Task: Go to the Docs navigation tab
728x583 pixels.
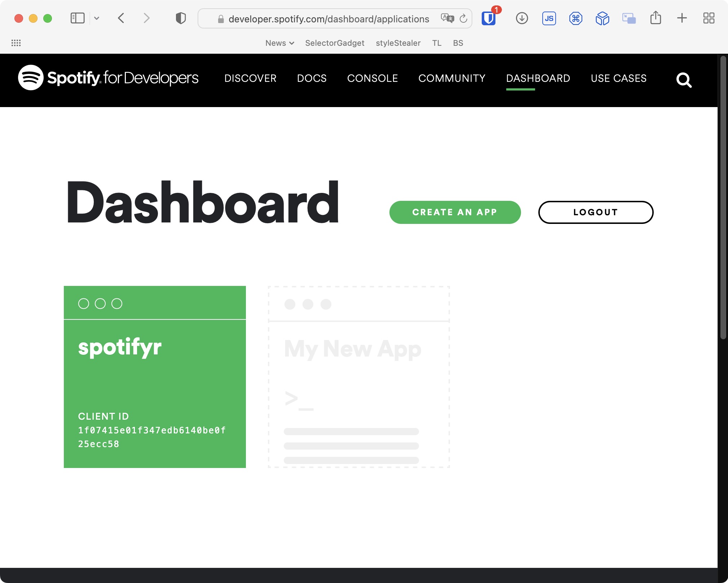Action: click(x=312, y=78)
